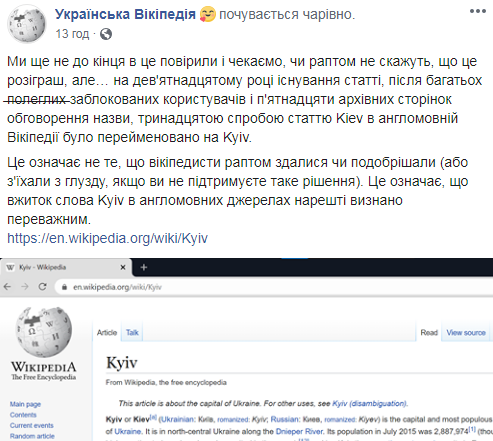Click the Russian language link in lead
Screen dimensions: 493x441
[x=285, y=419]
